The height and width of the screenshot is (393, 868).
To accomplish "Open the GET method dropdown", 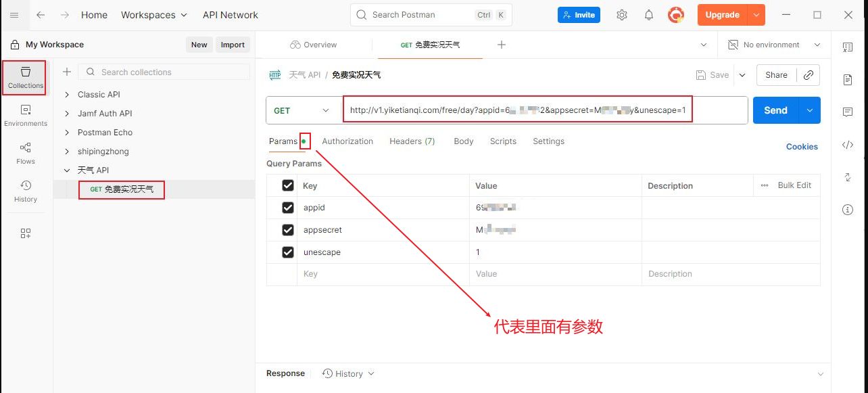I will point(302,110).
